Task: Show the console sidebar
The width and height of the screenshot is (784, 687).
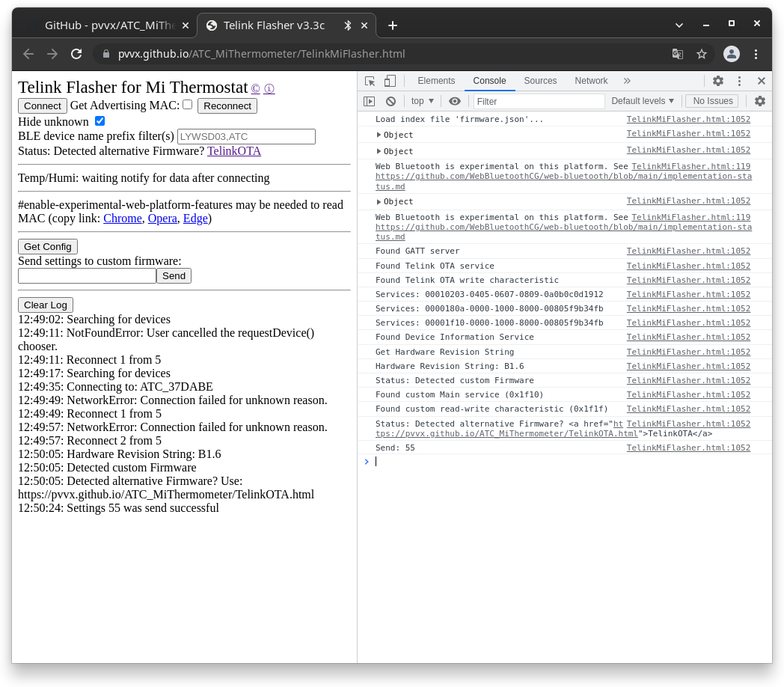Action: click(369, 101)
